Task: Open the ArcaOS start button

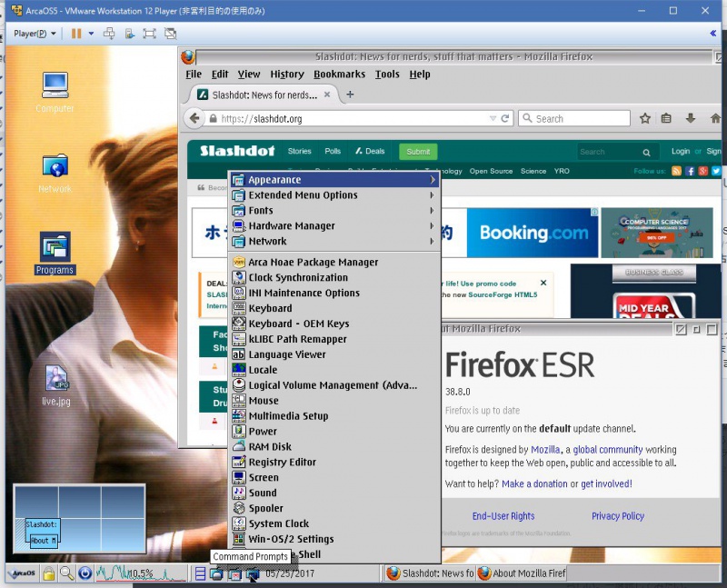Action: (x=22, y=573)
